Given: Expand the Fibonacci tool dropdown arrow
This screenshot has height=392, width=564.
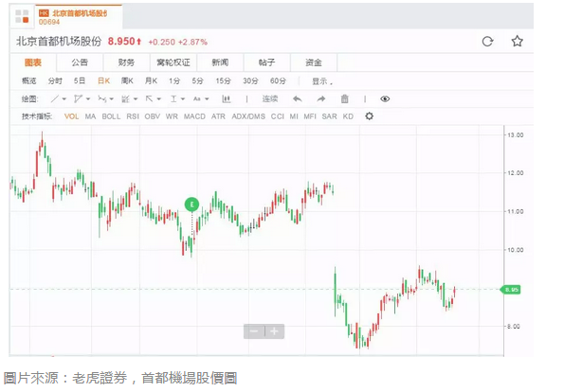Looking at the screenshot, I should coord(136,98).
